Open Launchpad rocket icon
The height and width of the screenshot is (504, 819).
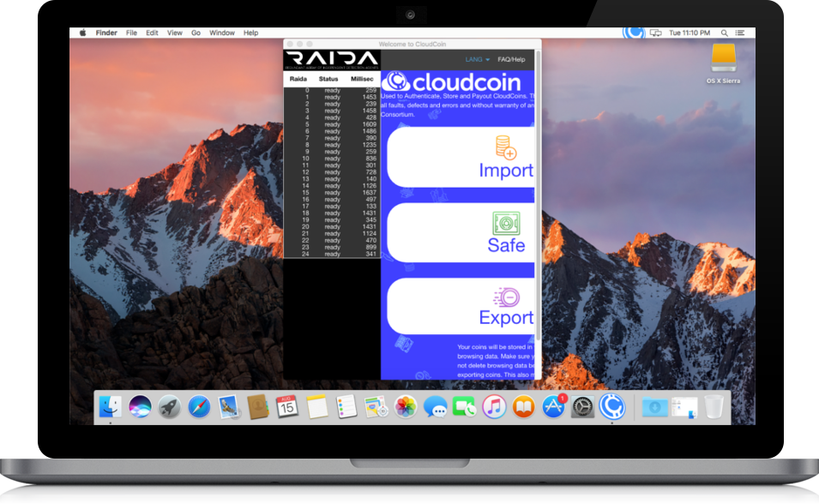pos(169,407)
